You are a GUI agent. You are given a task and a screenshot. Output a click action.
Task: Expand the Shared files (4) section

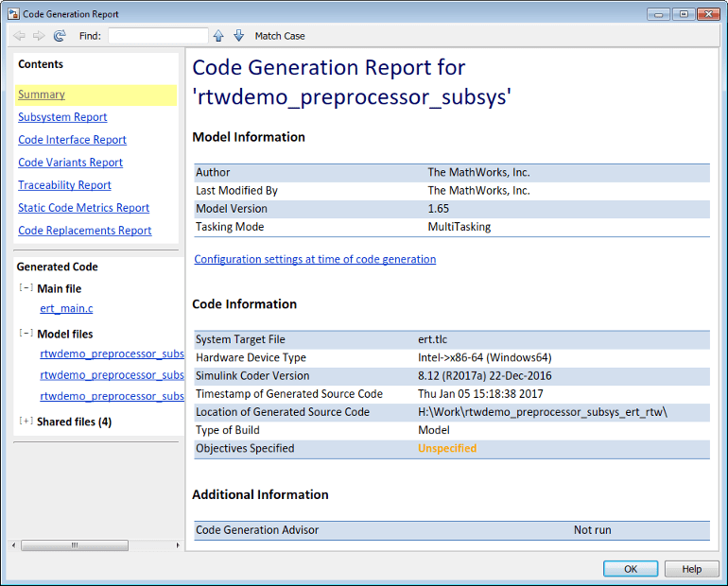[26, 422]
